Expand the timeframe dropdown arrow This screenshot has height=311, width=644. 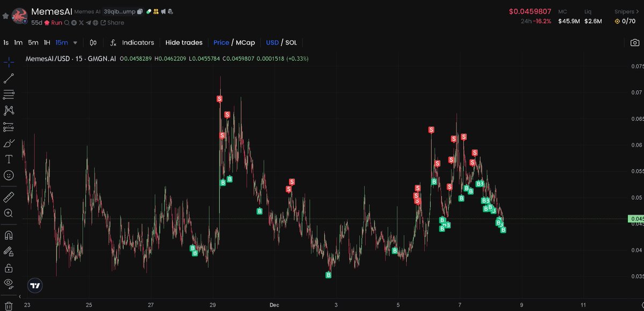[x=75, y=42]
